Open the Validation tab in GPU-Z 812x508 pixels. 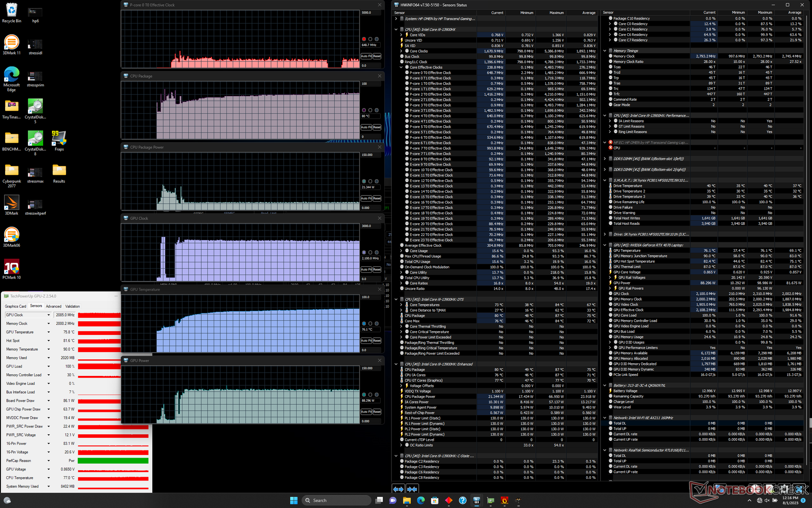coord(72,306)
